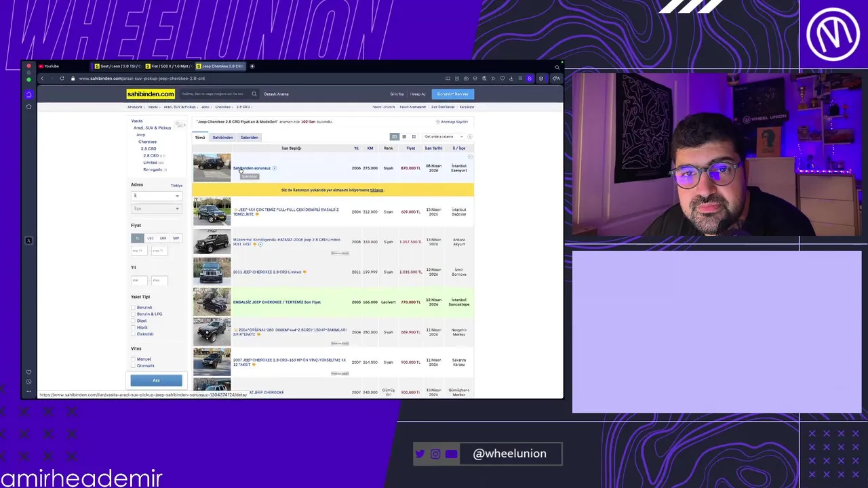This screenshot has width=868, height=488.
Task: Open a new browser tab with plus
Action: 252,66
